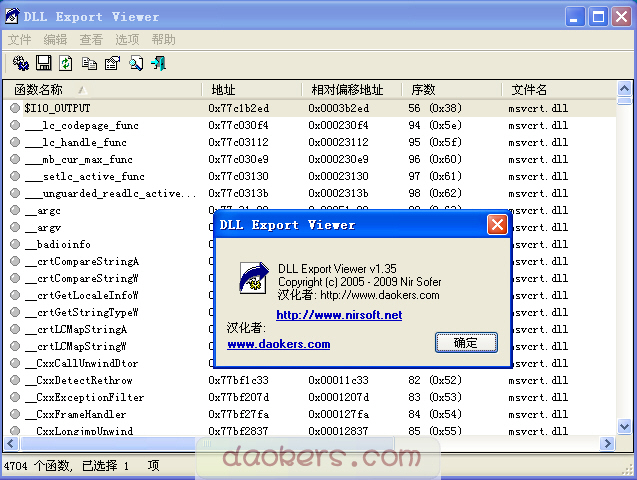Click the bullet icon beside __crtGetLocaleInfoW
637x480 pixels.
[15, 295]
